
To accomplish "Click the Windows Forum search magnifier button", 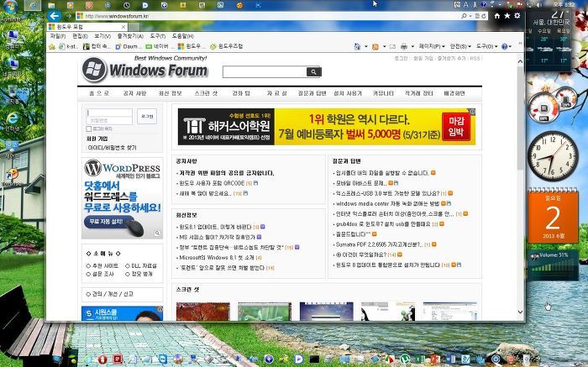I will click(313, 72).
